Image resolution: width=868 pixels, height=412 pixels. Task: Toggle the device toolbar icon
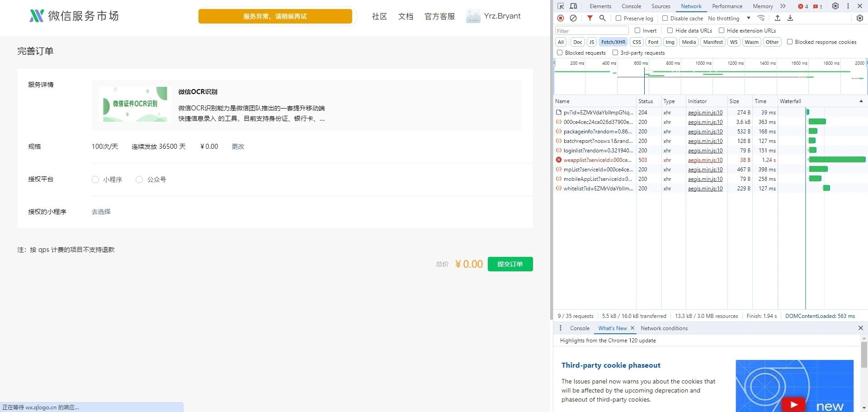coord(573,6)
